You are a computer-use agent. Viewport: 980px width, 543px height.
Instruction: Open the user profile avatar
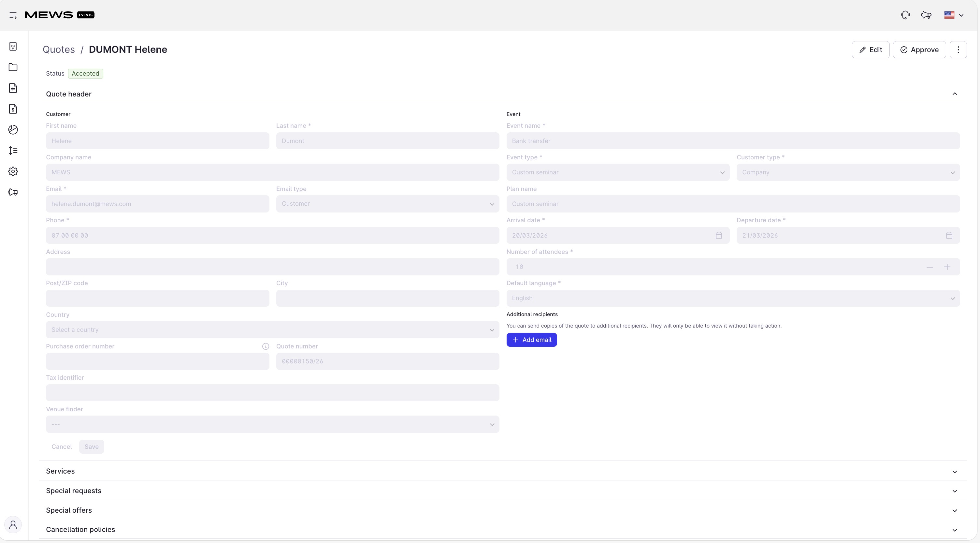click(13, 525)
